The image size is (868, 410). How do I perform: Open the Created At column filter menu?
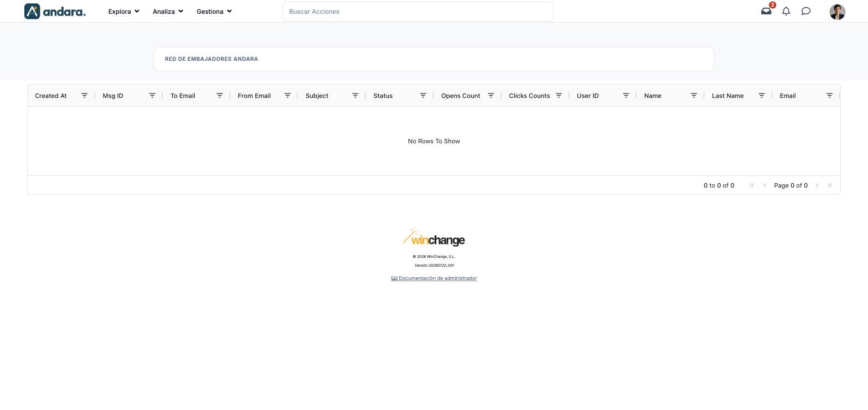click(85, 96)
